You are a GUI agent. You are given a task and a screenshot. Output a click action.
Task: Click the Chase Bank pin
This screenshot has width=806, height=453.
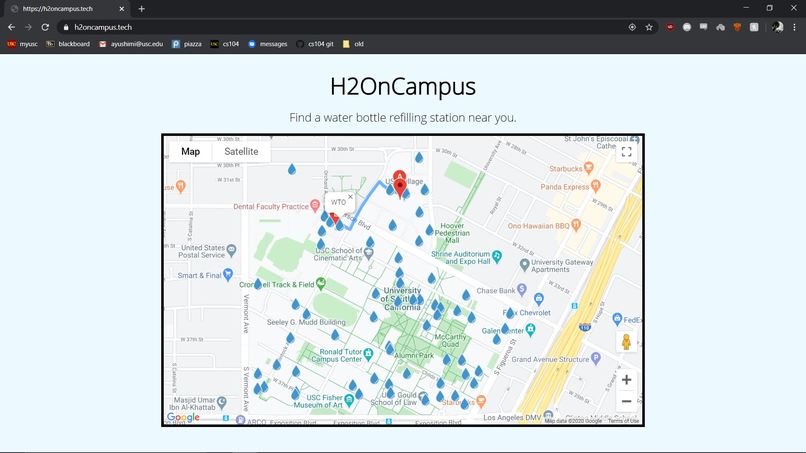click(x=522, y=290)
